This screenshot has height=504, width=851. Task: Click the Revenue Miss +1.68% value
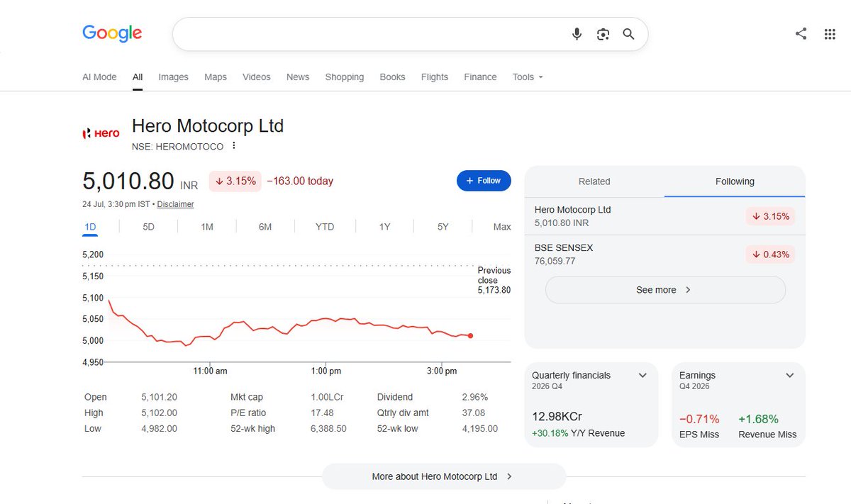758,419
